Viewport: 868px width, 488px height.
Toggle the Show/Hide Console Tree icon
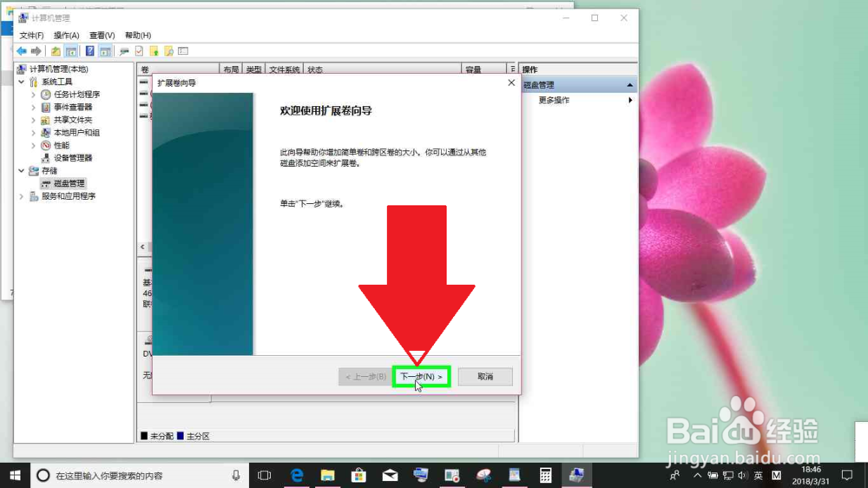(71, 51)
